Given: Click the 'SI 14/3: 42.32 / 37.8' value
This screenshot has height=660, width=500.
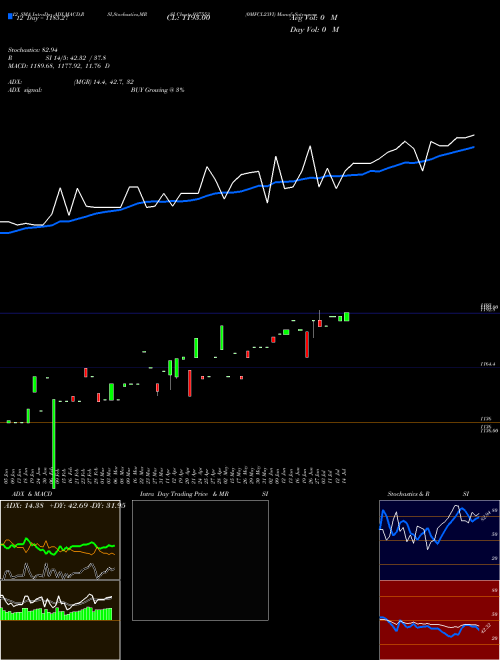Looking at the screenshot, I should pyautogui.click(x=76, y=58).
